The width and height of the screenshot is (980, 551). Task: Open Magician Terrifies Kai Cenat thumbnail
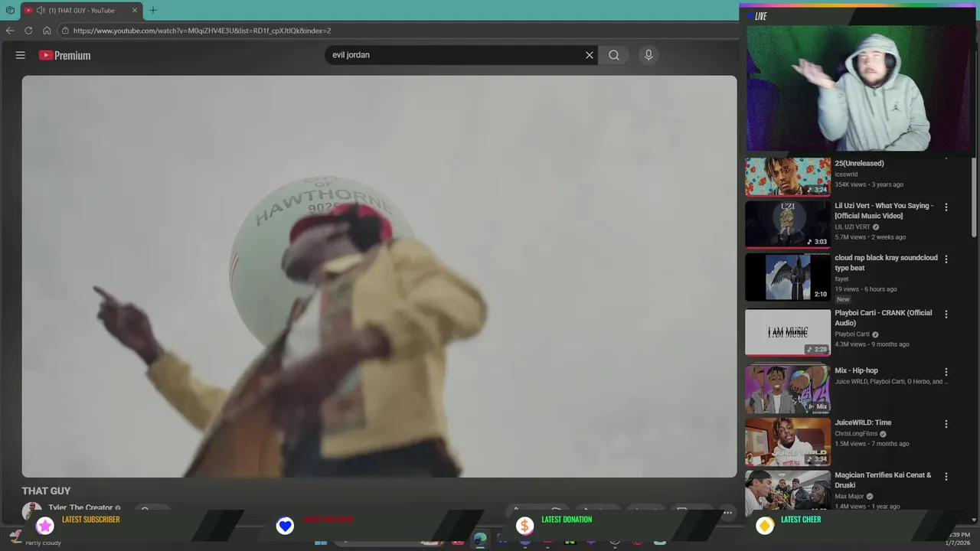click(788, 491)
